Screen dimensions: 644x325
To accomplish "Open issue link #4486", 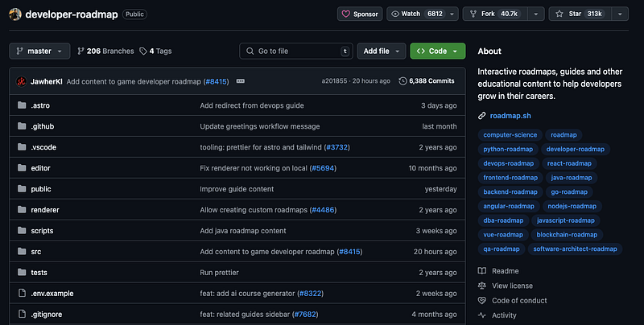I will click(324, 210).
